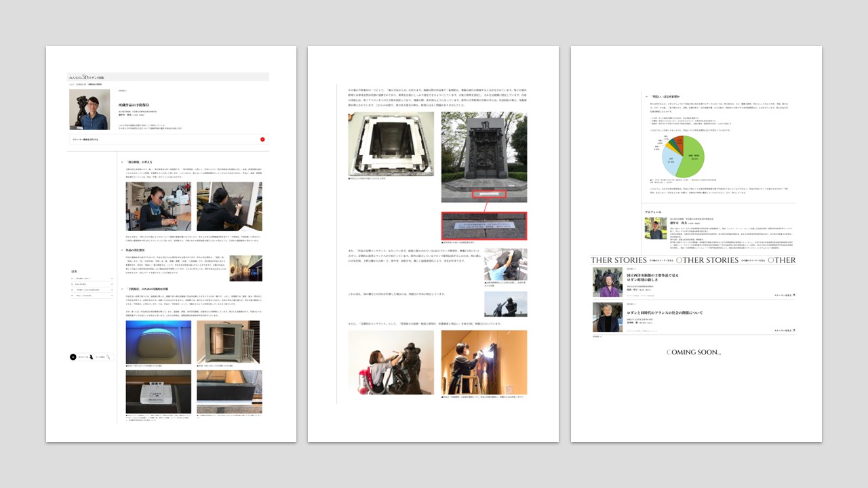This screenshot has width=868, height=488.
Task: Go to the 04 entry in the 目次 list
Action: point(92,296)
